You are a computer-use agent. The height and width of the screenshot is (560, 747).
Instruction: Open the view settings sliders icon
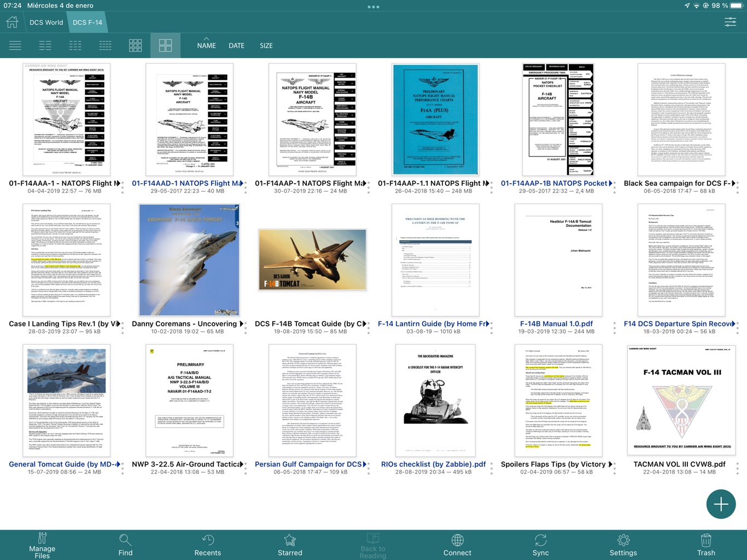coord(730,22)
